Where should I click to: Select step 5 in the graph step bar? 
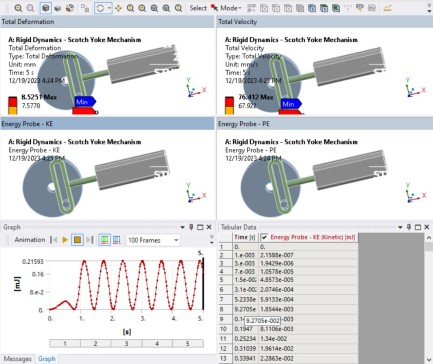[x=188, y=343]
